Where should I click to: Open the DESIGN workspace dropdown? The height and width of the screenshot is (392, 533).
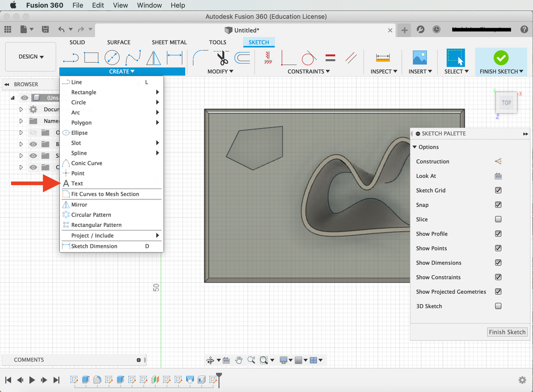pos(31,57)
